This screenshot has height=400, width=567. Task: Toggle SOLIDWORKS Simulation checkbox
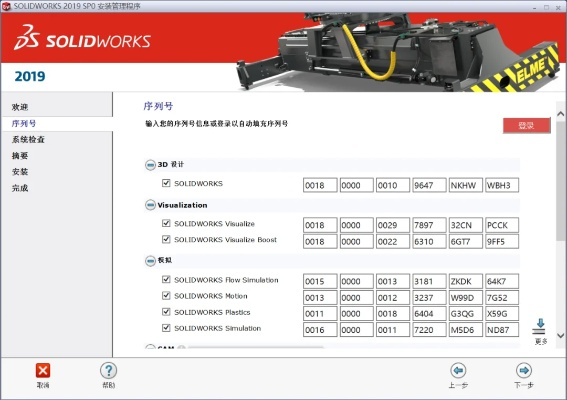tap(166, 328)
